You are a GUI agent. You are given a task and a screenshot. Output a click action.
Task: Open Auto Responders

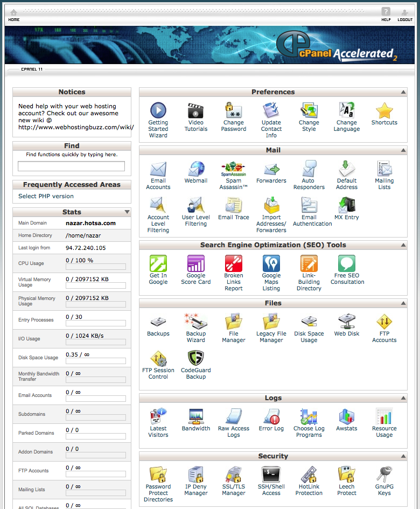point(309,169)
